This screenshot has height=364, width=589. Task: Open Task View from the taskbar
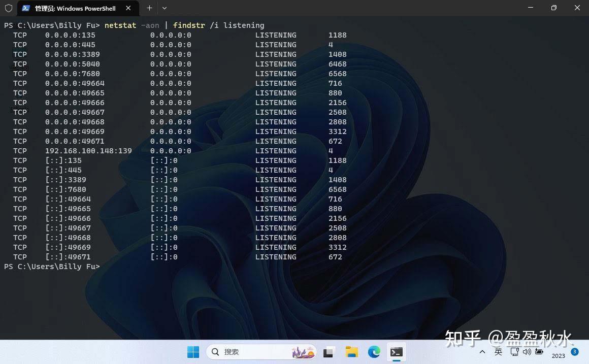coord(330,352)
